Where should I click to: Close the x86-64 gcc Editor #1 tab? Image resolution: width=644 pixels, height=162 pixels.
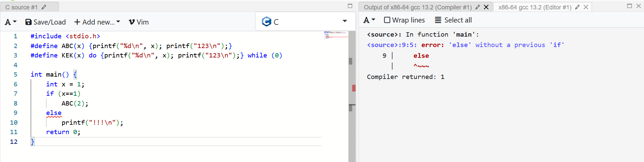586,7
